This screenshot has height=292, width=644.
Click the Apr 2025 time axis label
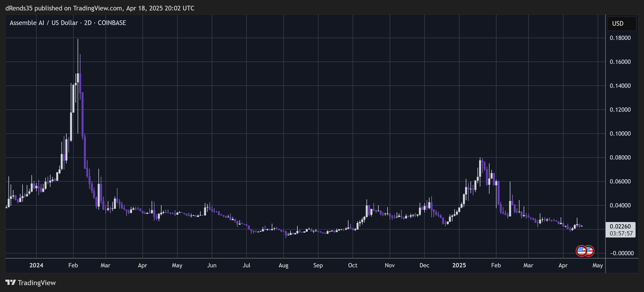[x=563, y=265]
